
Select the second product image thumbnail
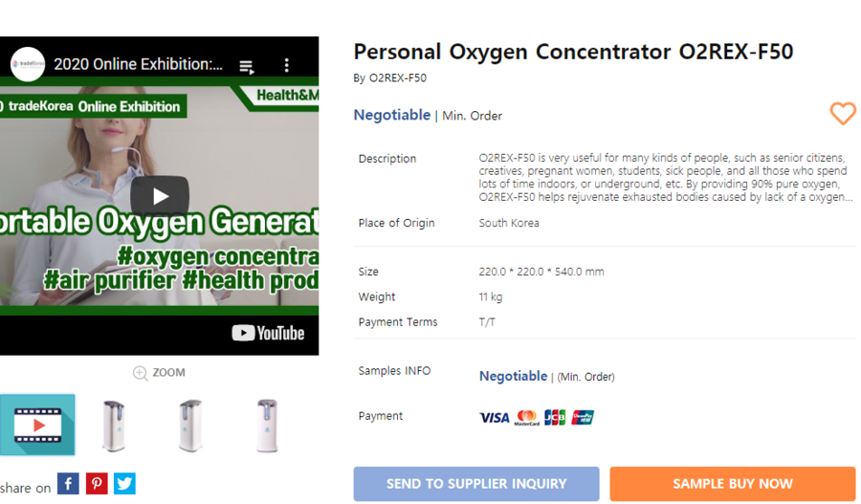pos(190,425)
